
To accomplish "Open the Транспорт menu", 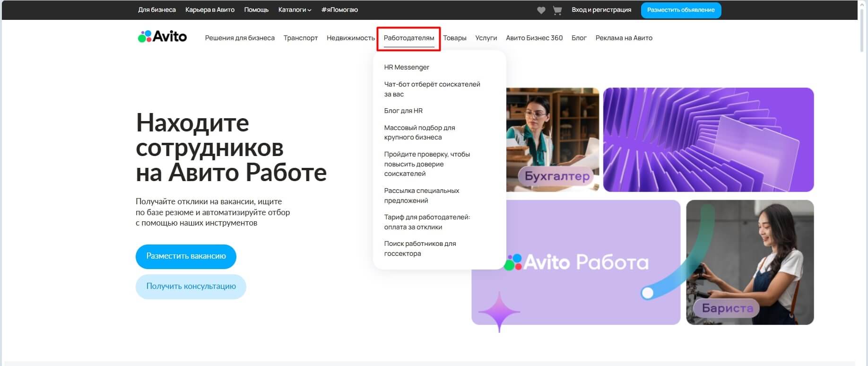I will click(x=301, y=38).
